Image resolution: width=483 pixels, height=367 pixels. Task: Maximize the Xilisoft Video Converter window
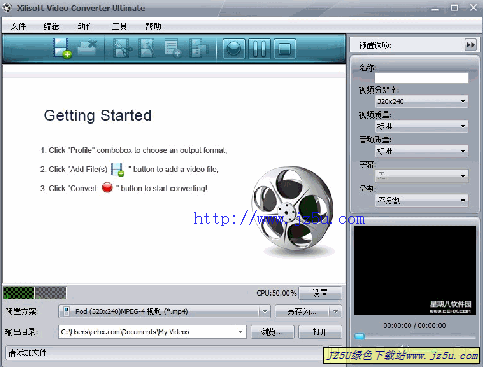[455, 8]
